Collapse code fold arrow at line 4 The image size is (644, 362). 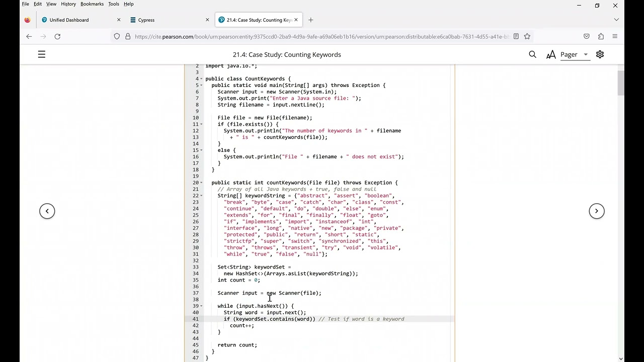[x=201, y=79]
